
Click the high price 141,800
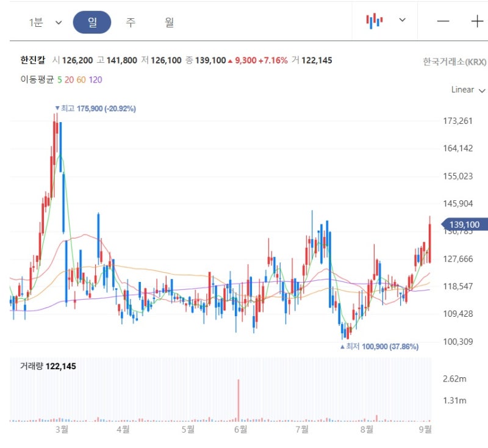121,60
